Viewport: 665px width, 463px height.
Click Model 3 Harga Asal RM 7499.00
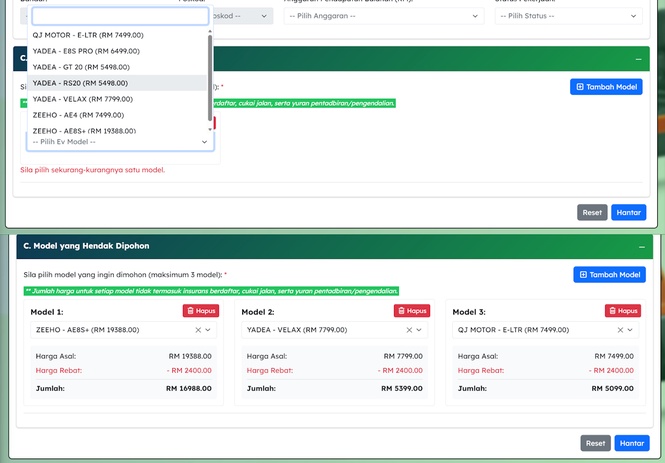614,356
